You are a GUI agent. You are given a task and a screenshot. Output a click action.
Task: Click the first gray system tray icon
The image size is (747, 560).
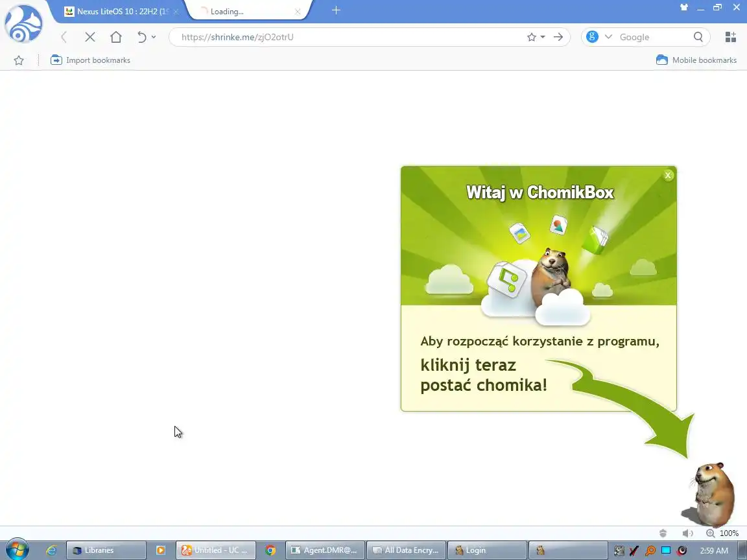(619, 551)
